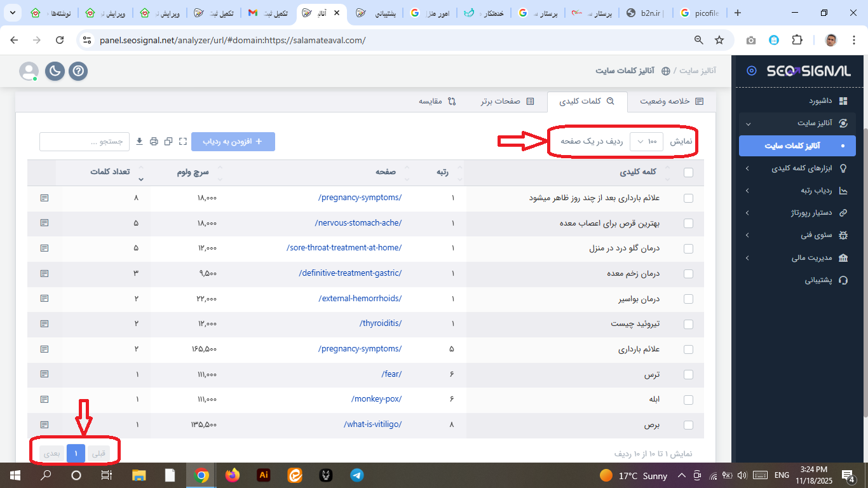The image size is (868, 488).
Task: Click the افزودن به ردیاب button
Action: pos(233,142)
